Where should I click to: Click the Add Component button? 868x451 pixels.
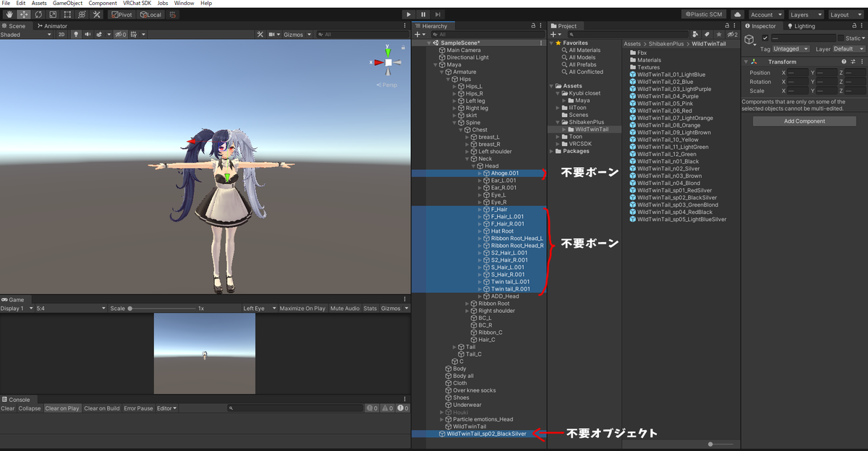coord(804,121)
